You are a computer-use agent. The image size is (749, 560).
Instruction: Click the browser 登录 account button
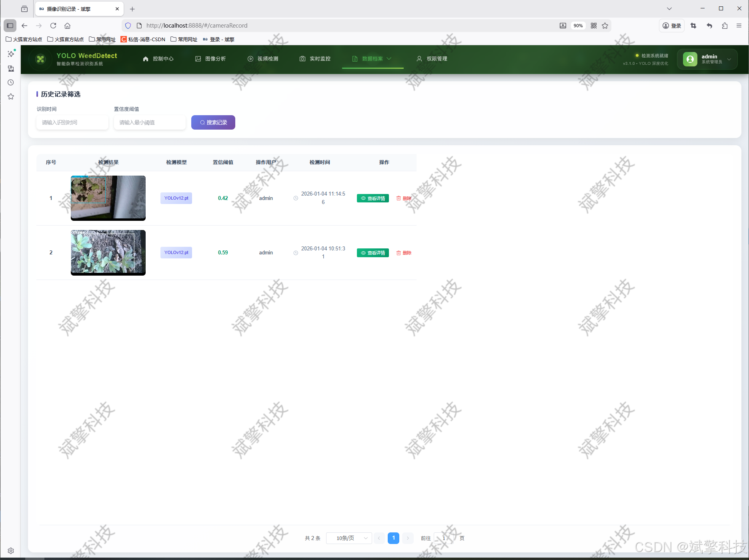click(672, 26)
